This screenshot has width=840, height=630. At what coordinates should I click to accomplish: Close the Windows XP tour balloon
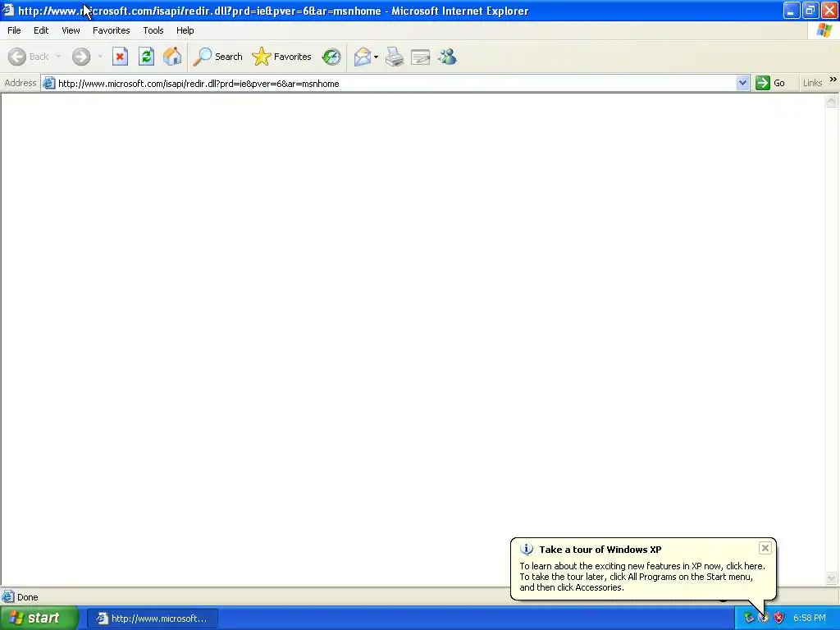765,548
